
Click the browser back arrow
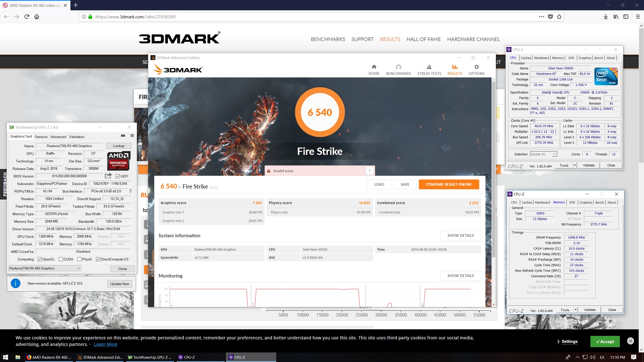[x=7, y=17]
